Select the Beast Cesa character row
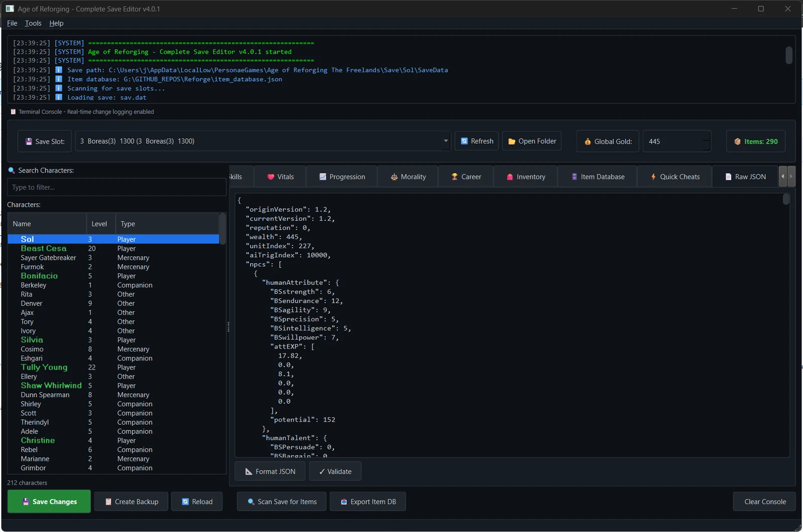The width and height of the screenshot is (803, 532). pos(113,248)
